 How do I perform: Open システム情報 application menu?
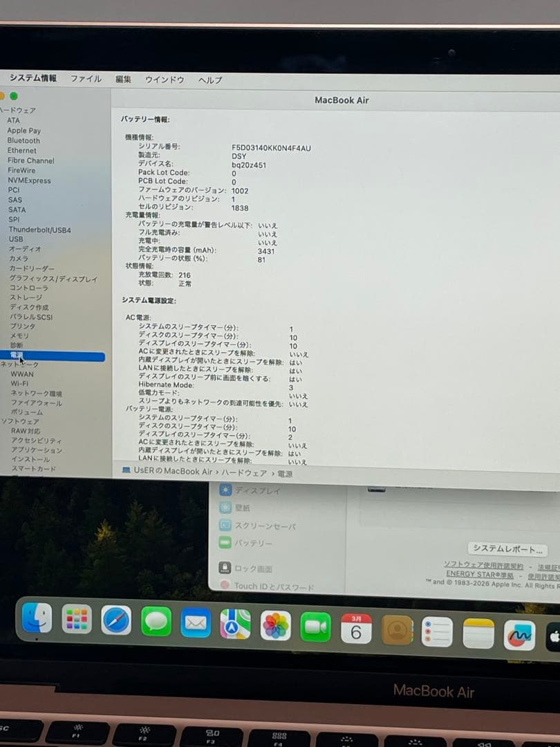click(x=33, y=77)
